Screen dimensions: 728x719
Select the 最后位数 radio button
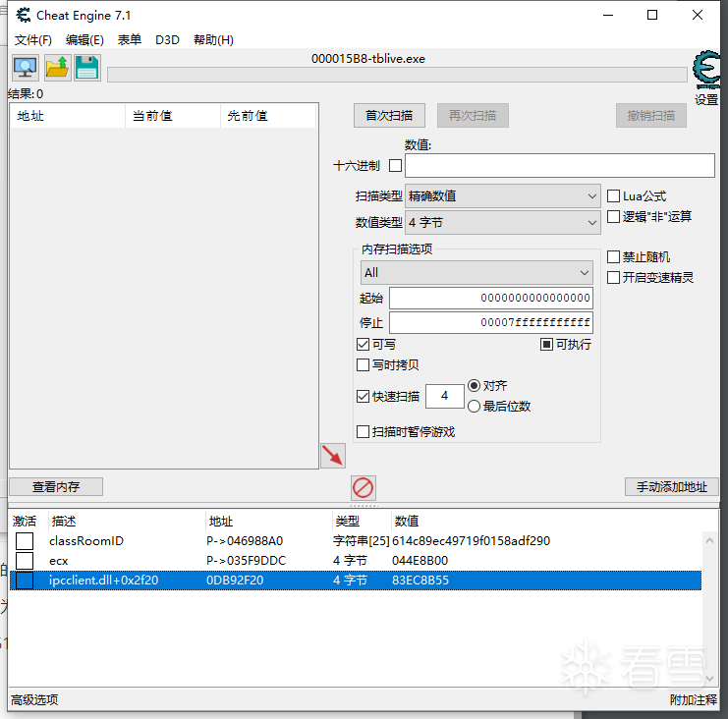click(474, 406)
